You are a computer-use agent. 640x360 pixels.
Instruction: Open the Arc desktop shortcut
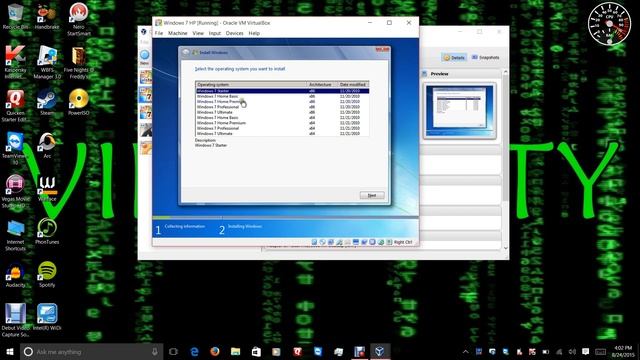(x=47, y=145)
